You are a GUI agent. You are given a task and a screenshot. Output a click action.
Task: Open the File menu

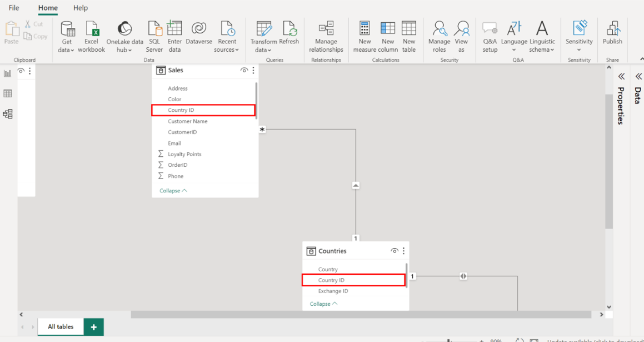point(14,8)
